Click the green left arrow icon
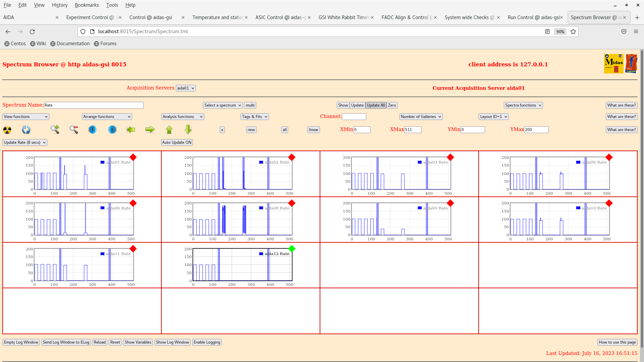Screen dimensions: 644x362 point(131,129)
